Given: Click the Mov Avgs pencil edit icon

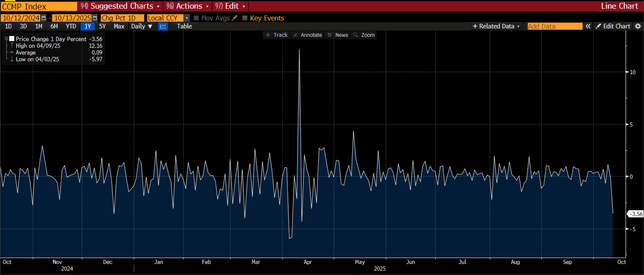Looking at the screenshot, I should 234,18.
